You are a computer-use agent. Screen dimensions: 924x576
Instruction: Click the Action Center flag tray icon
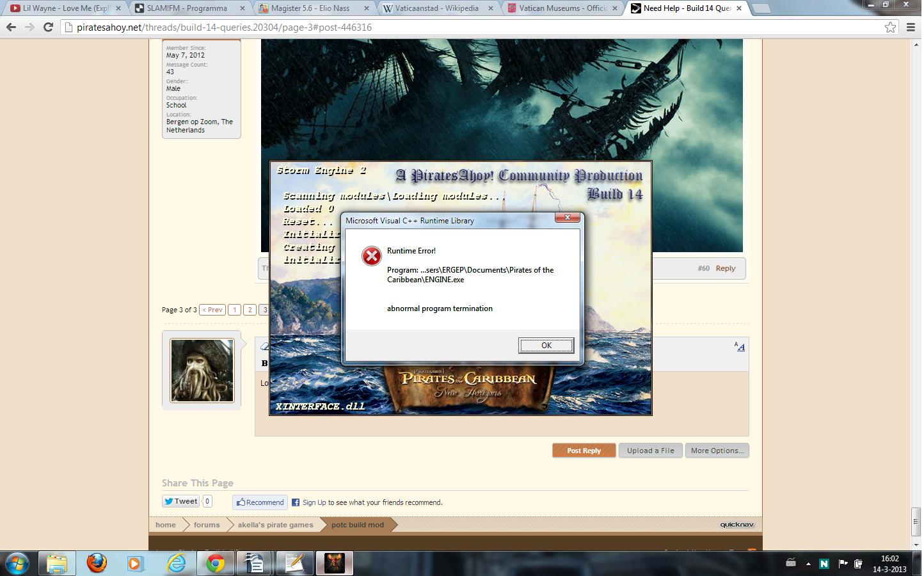pos(843,564)
